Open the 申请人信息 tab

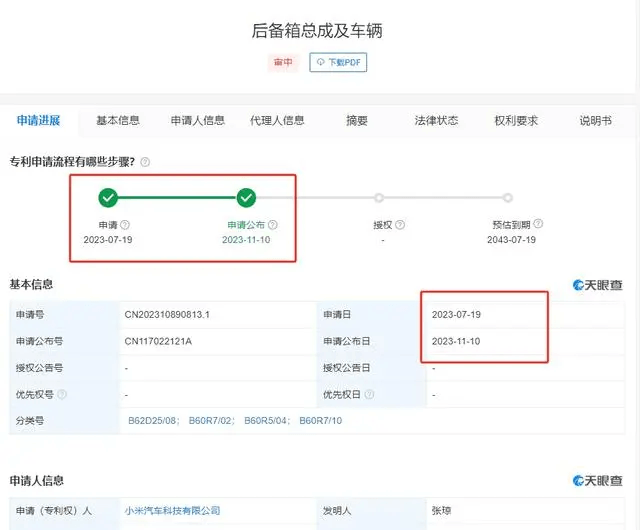[198, 120]
